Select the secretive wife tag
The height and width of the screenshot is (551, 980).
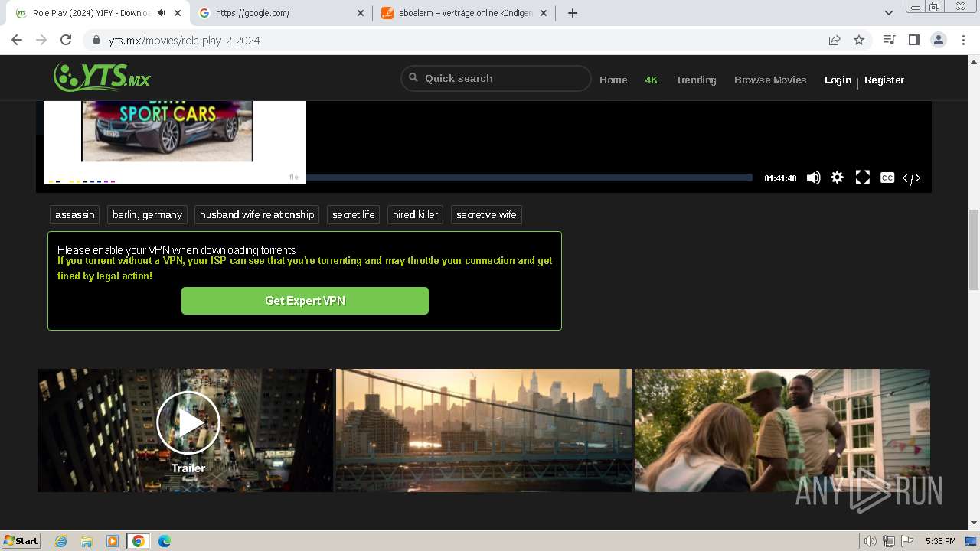(486, 215)
